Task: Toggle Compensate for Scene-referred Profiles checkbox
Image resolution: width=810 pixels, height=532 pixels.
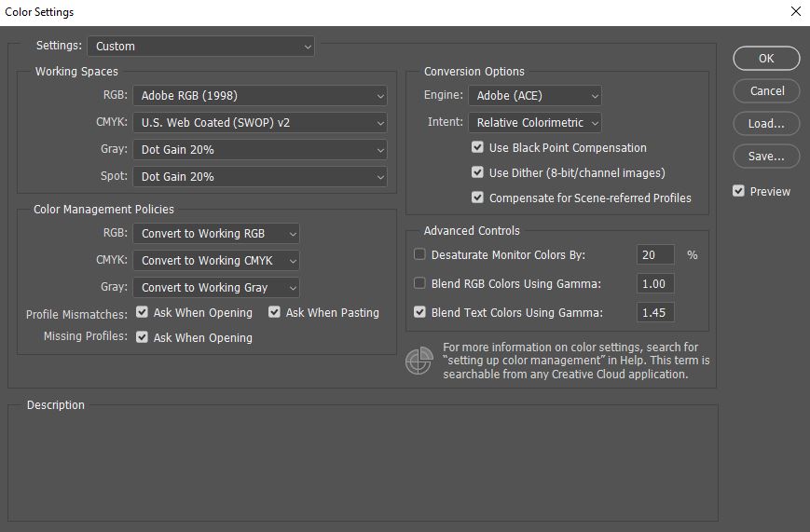Action: (477, 198)
